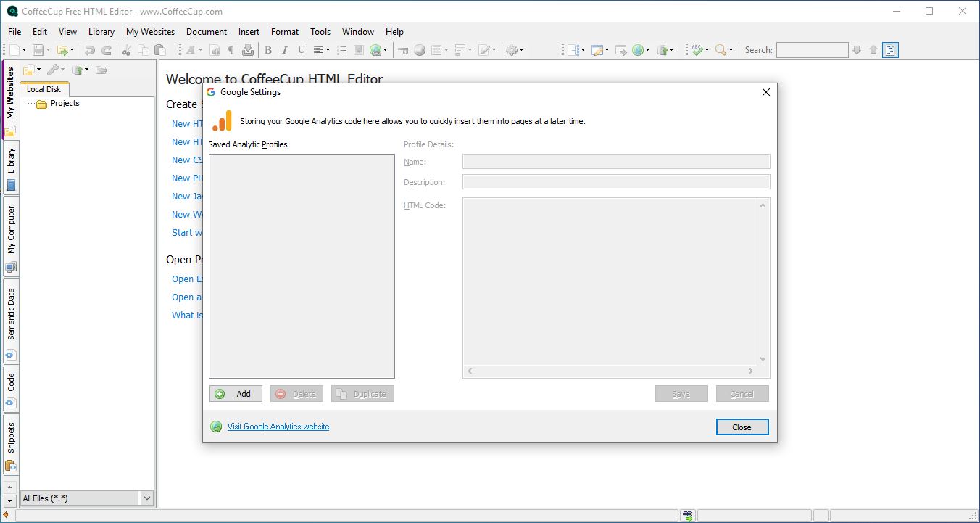980x523 pixels.
Task: Click the magnifying glass find icon
Action: (721, 50)
